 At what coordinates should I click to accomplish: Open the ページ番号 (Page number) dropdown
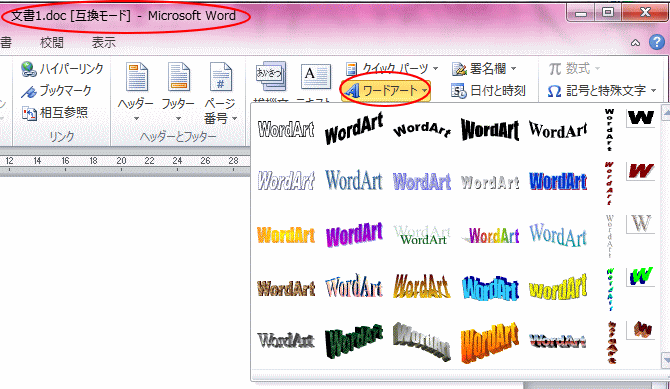point(220,93)
